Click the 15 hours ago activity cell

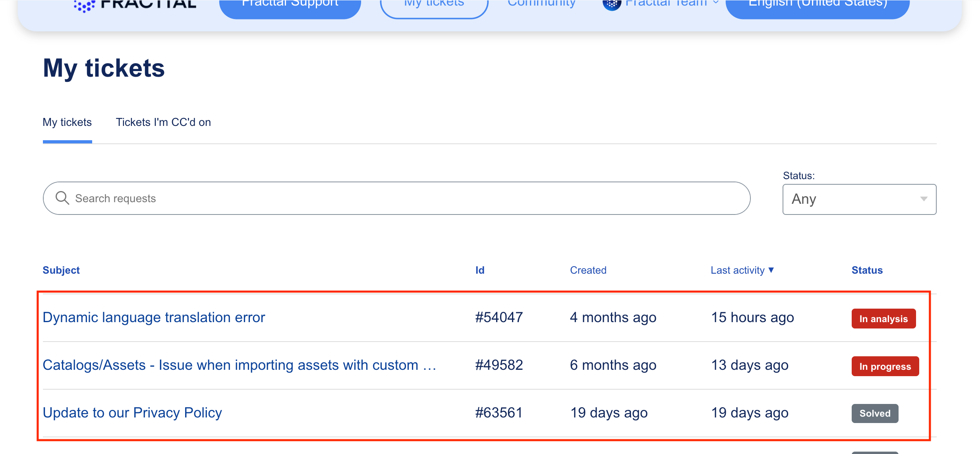click(x=752, y=317)
